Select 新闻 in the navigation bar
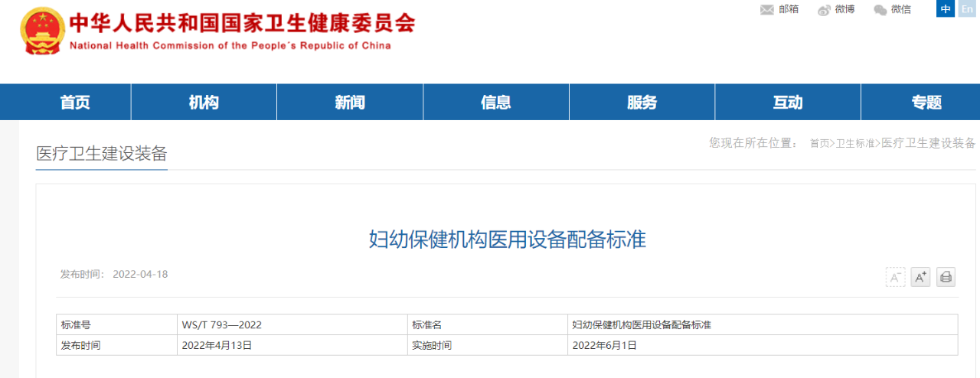The height and width of the screenshot is (378, 980). 350,103
